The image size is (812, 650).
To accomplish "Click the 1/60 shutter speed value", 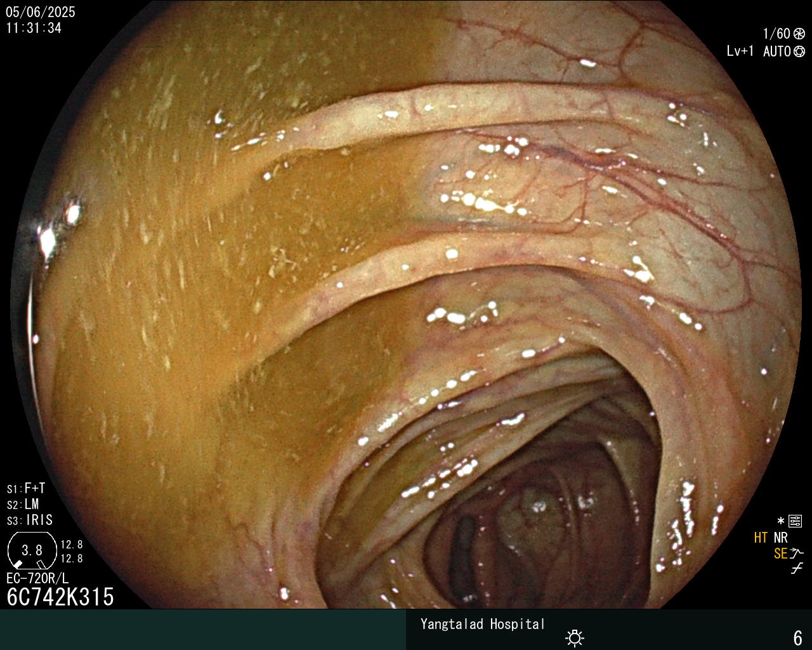I will [x=776, y=34].
